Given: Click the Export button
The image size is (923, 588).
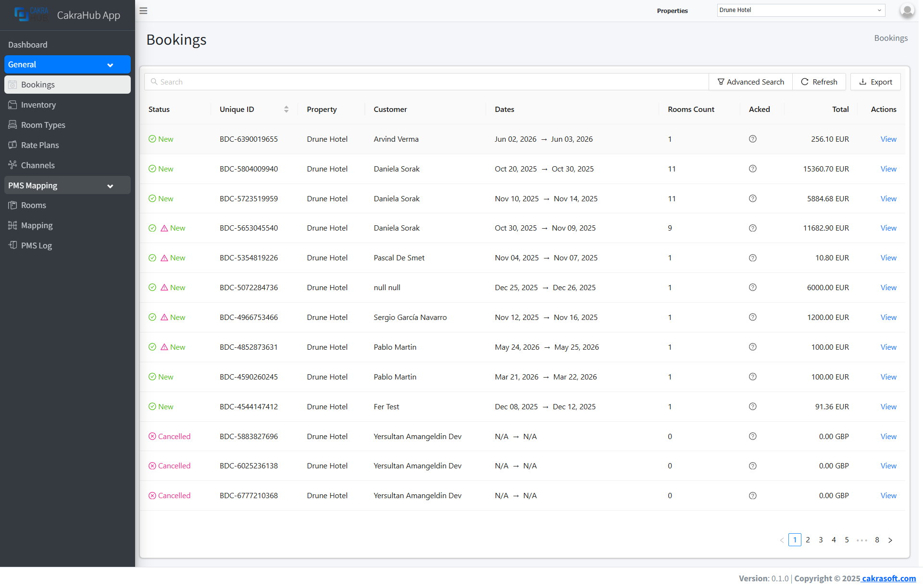Looking at the screenshot, I should 875,82.
